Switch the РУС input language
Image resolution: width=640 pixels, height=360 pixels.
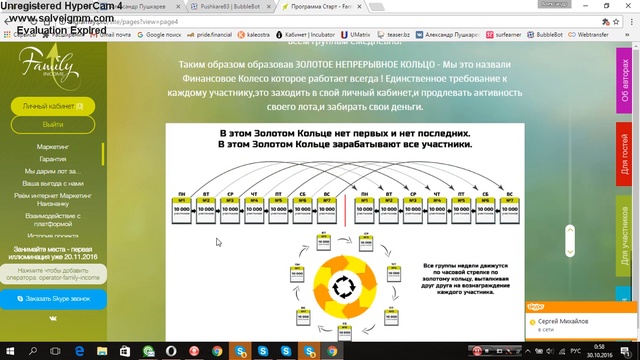(576, 351)
